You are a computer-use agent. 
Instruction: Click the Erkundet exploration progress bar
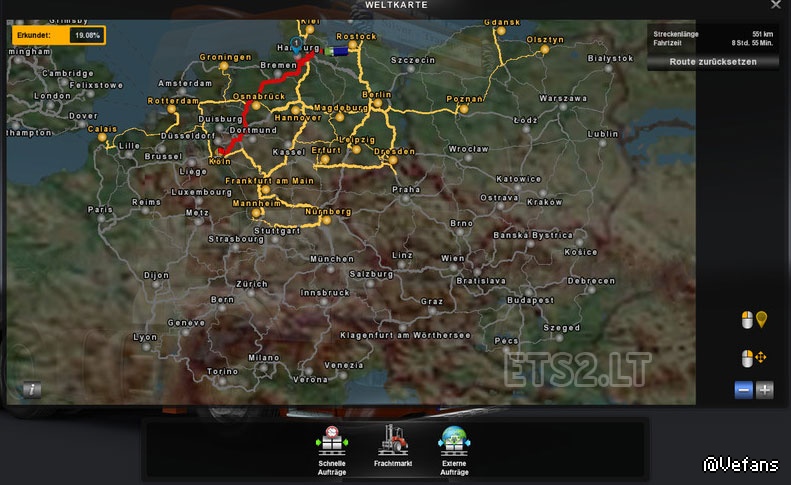[x=59, y=35]
